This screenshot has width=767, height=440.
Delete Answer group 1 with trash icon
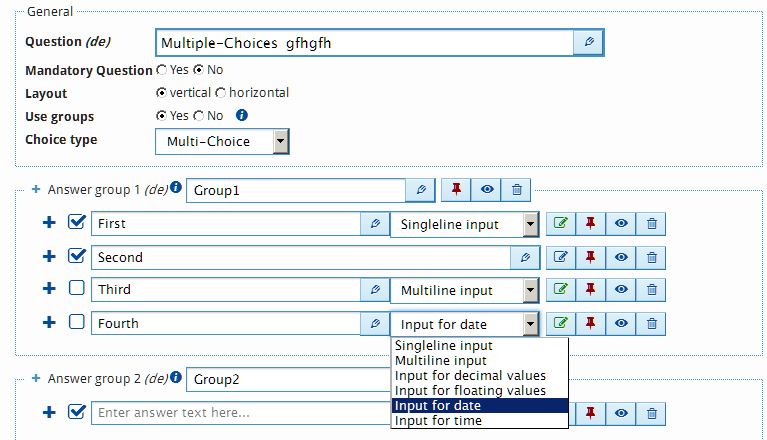click(516, 190)
